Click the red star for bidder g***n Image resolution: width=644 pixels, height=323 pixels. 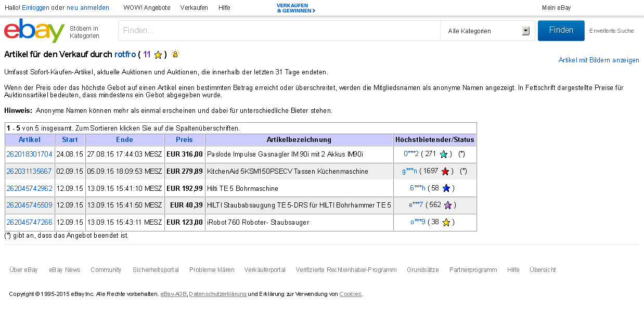(445, 171)
